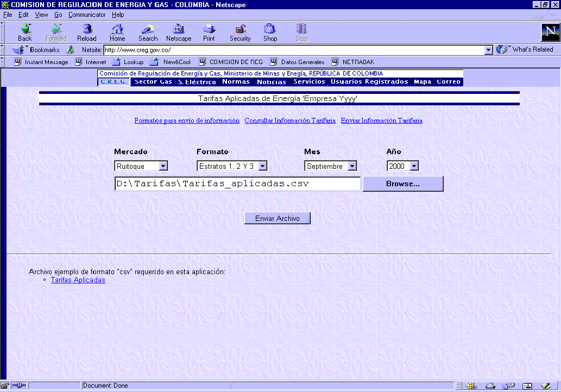Expand the Mes dropdown showing Septiembre
The image size is (561, 392).
click(x=352, y=166)
